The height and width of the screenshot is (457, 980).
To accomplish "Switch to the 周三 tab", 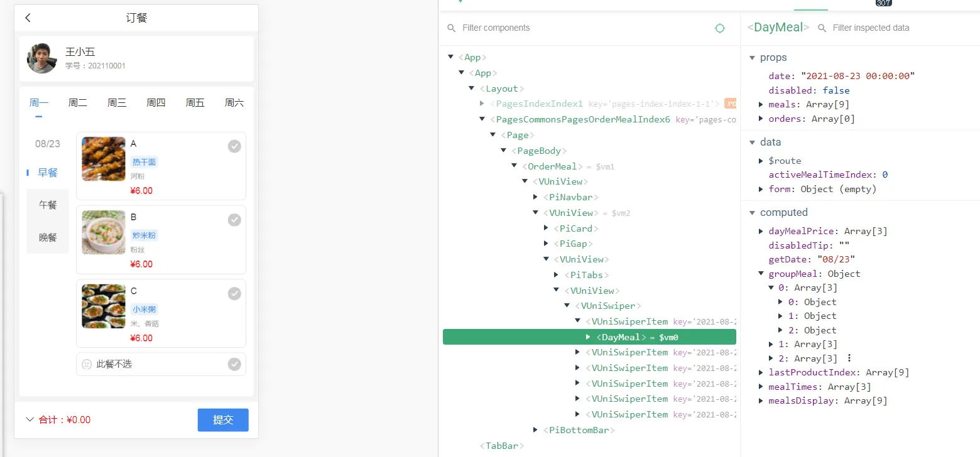I will [x=117, y=103].
